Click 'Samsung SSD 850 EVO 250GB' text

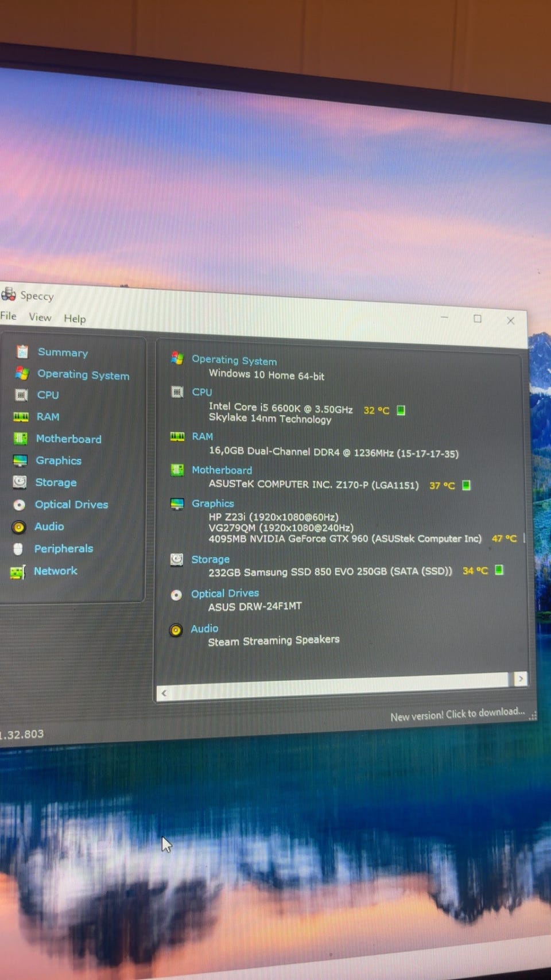tap(316, 572)
